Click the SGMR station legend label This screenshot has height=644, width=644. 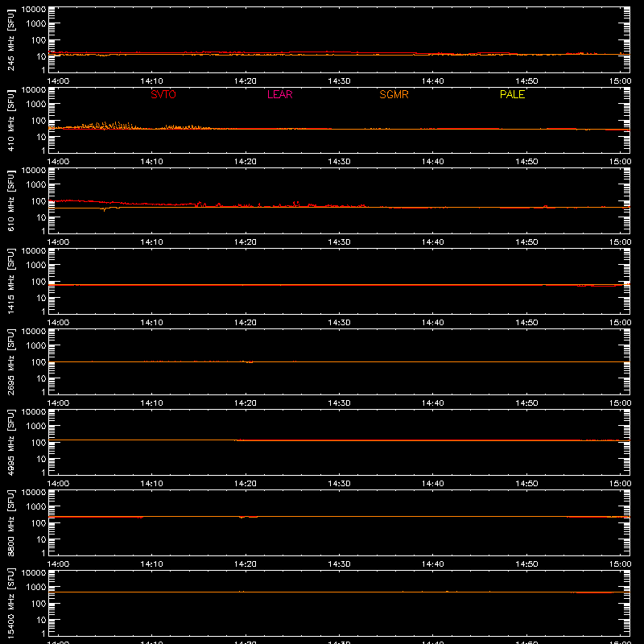coord(394,94)
